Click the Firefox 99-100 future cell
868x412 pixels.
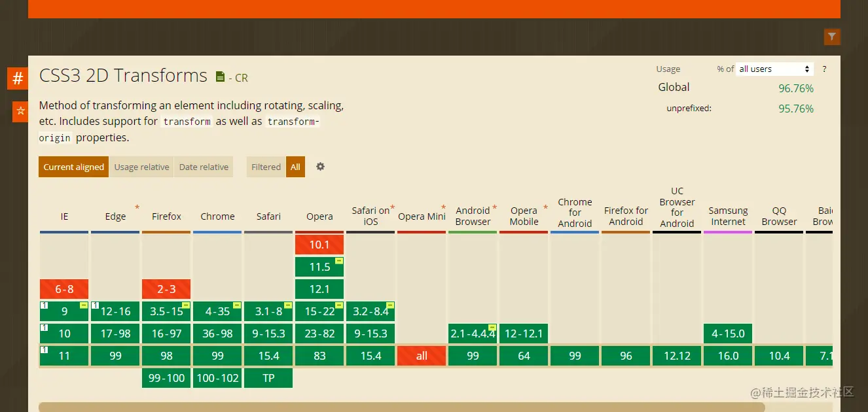[x=166, y=378]
